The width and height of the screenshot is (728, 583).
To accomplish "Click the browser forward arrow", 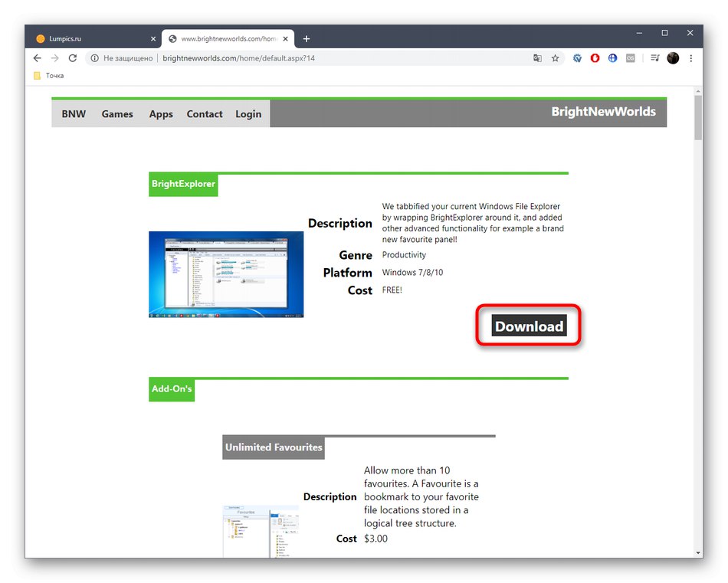I will click(x=54, y=58).
